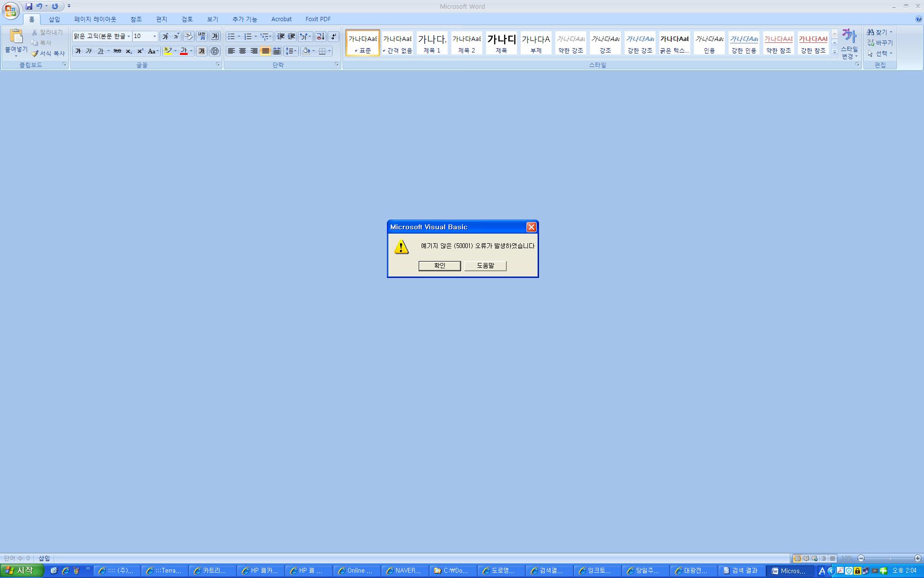Open the Word Help question mark icon

click(x=919, y=19)
